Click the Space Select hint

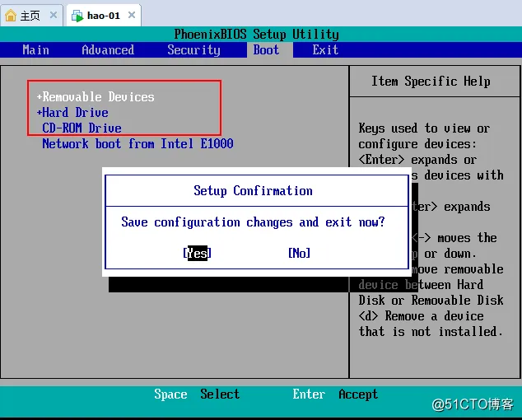197,394
